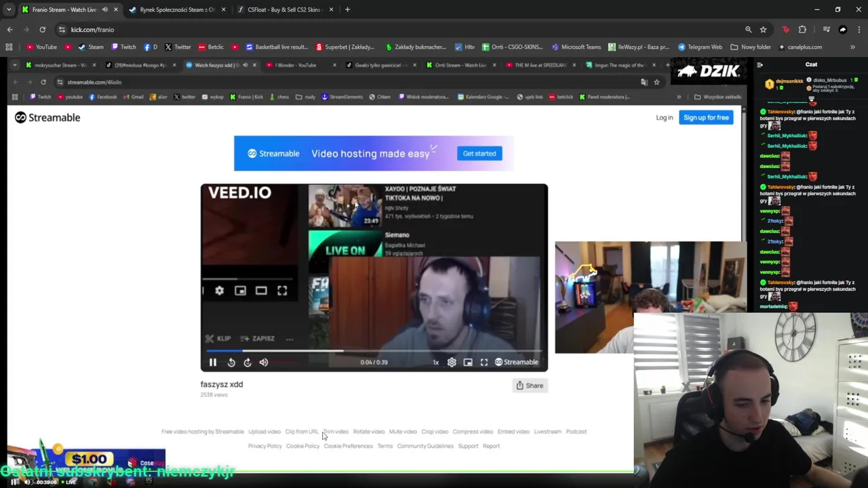The image size is (868, 488).
Task: Log in to Streamable
Action: click(665, 117)
